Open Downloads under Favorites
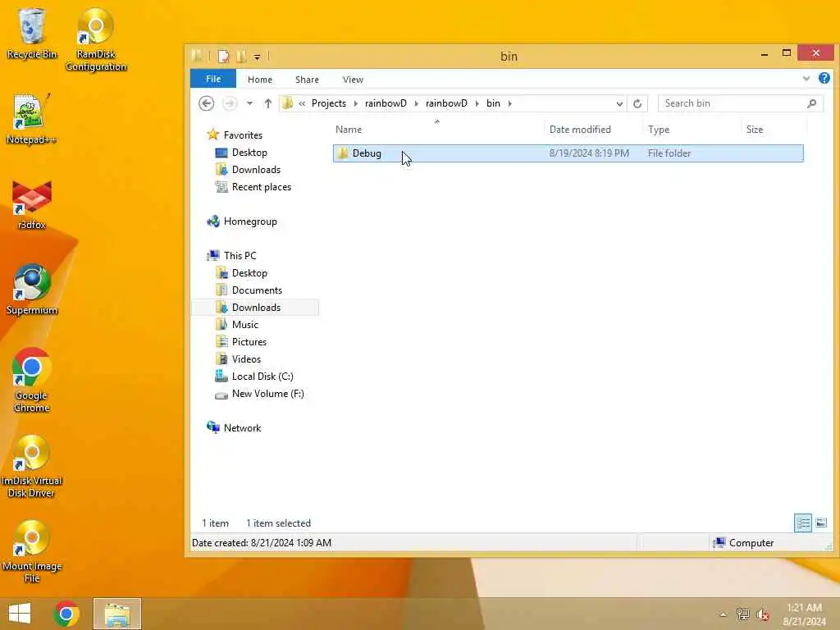Image resolution: width=840 pixels, height=630 pixels. (256, 169)
